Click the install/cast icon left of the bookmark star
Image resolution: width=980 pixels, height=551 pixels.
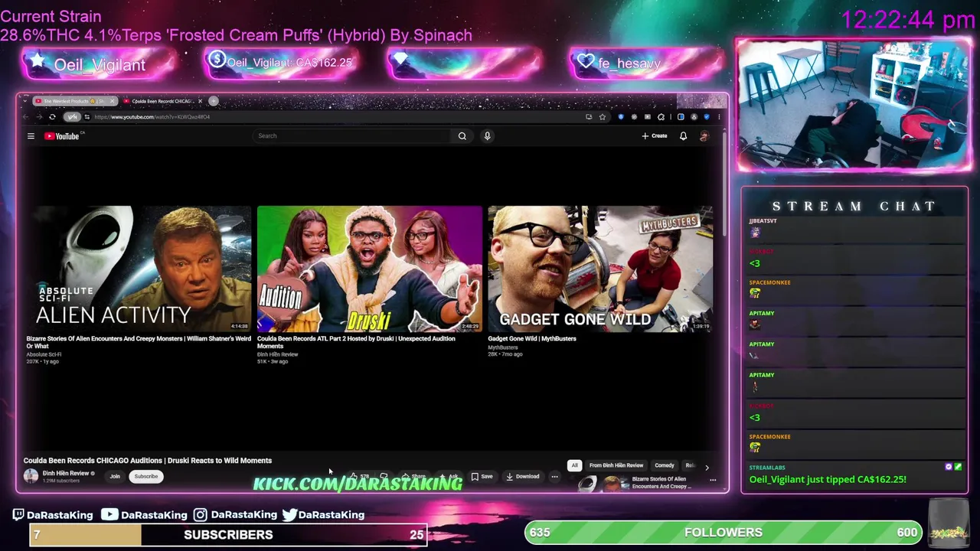(x=589, y=117)
